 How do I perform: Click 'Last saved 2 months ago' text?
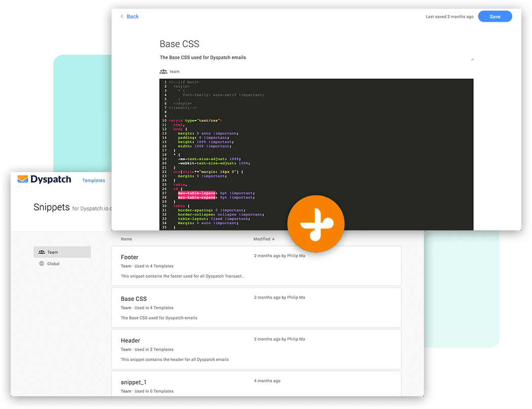coord(449,17)
